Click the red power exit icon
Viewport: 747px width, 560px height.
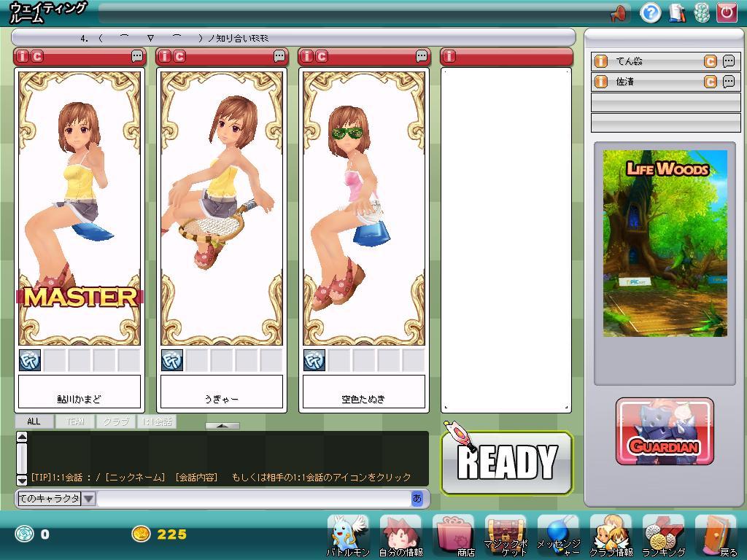[726, 12]
